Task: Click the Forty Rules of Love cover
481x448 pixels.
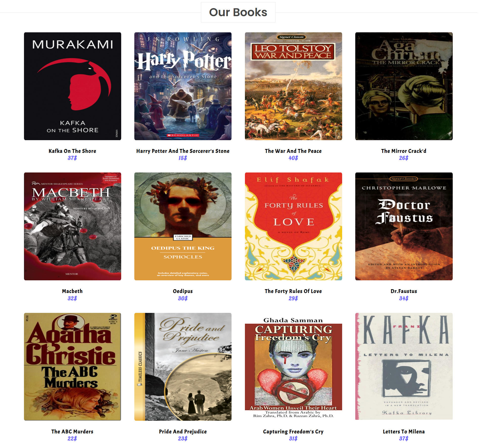Action: click(x=293, y=226)
